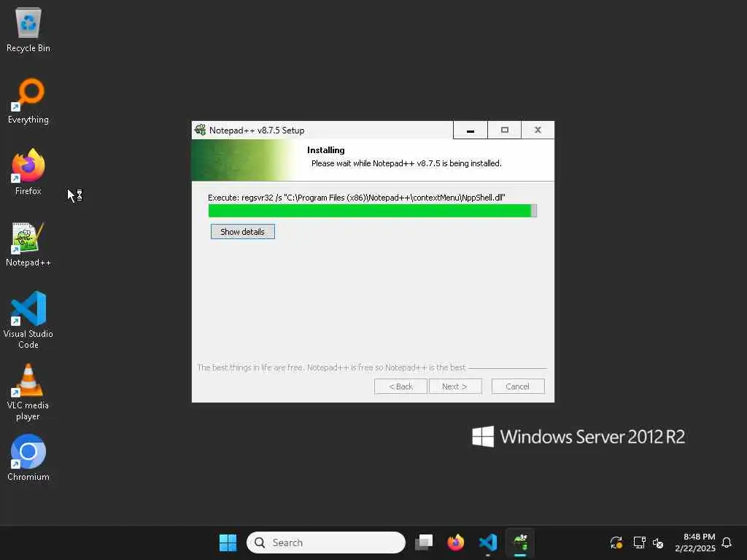Screen dimensions: 747x560
Task: Close the Notepad++ Setup window
Action: point(538,130)
